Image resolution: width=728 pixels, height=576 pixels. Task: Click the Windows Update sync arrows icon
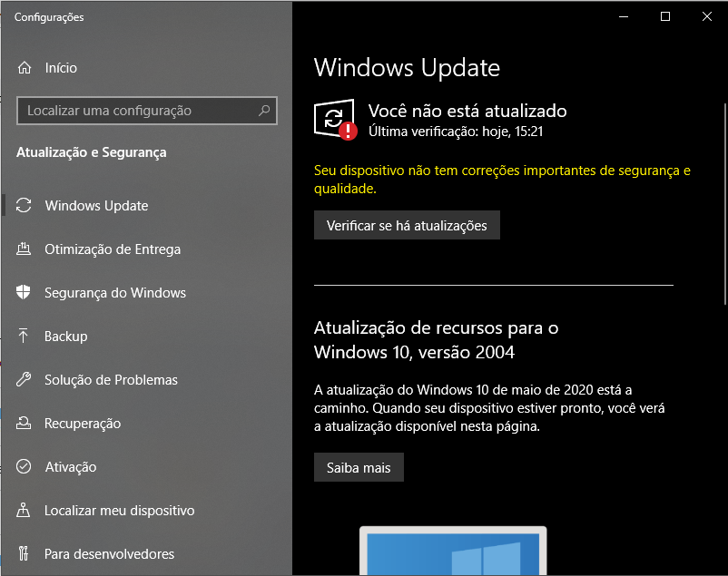click(x=24, y=205)
